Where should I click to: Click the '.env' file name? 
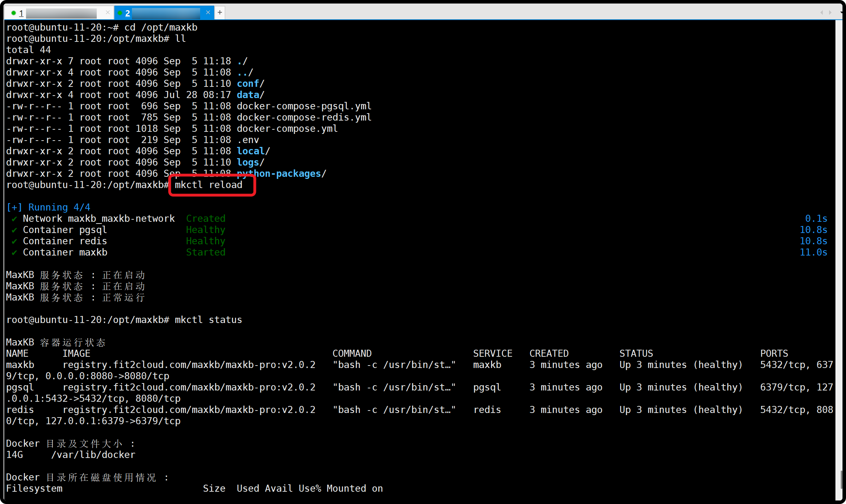click(x=248, y=140)
